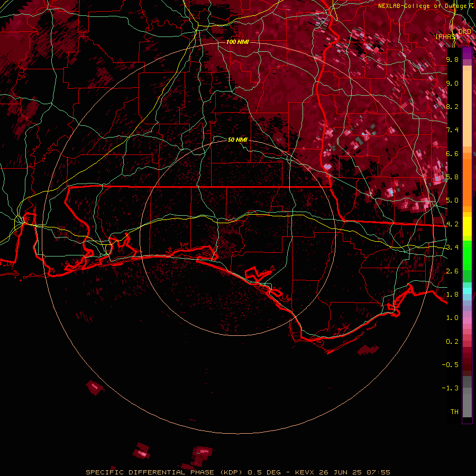The height and width of the screenshot is (476, 476).
Task: Select the 3.4 value on color scale
Action: (452, 248)
